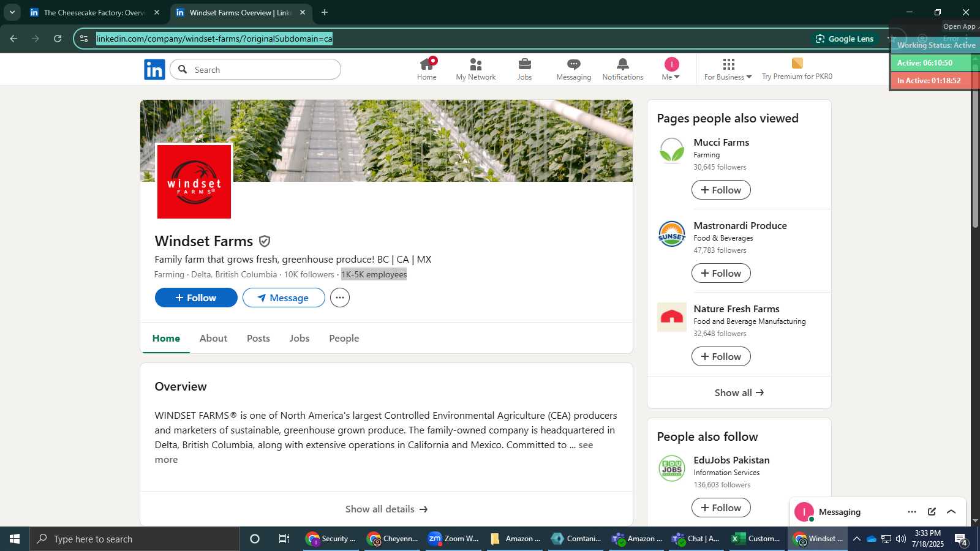Screen dimensions: 980x551
Task: Follow EduJobs Pakistan
Action: (721, 508)
